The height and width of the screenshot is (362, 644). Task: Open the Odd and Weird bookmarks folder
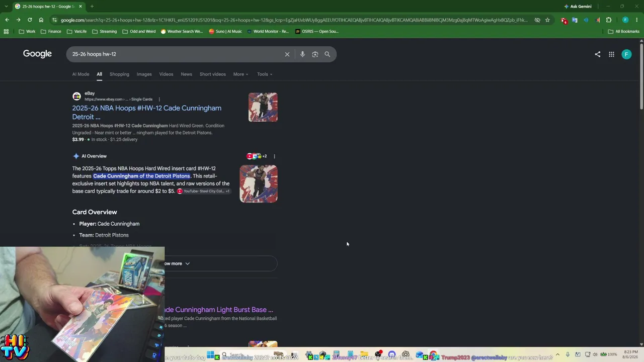(x=139, y=31)
